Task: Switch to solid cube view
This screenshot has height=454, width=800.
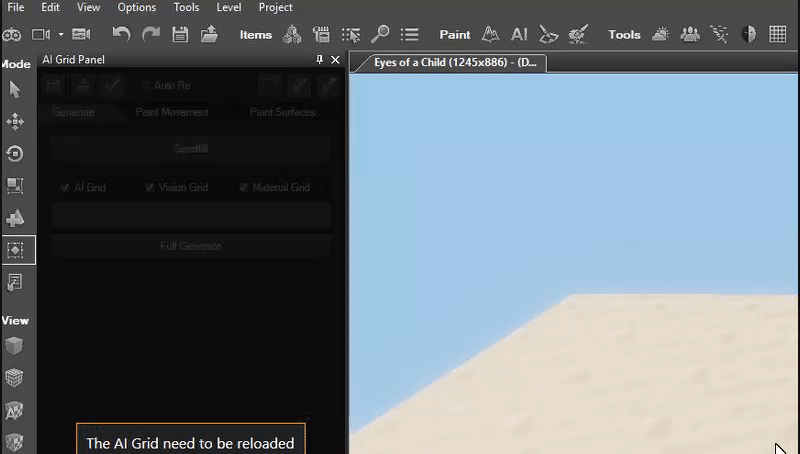Action: [x=14, y=346]
